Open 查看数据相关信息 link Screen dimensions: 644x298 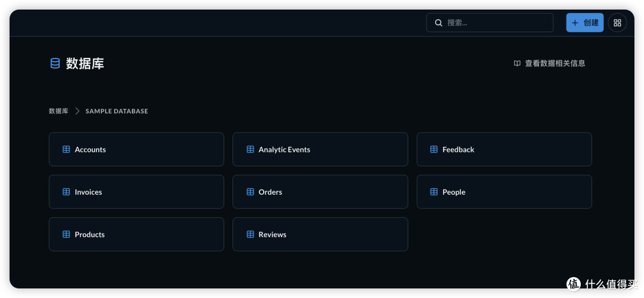(550, 63)
